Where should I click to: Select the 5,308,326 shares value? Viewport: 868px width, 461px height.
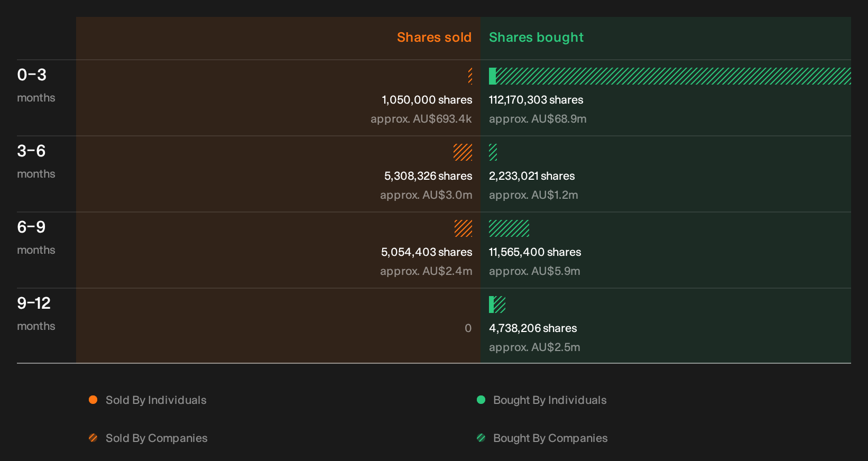(428, 176)
